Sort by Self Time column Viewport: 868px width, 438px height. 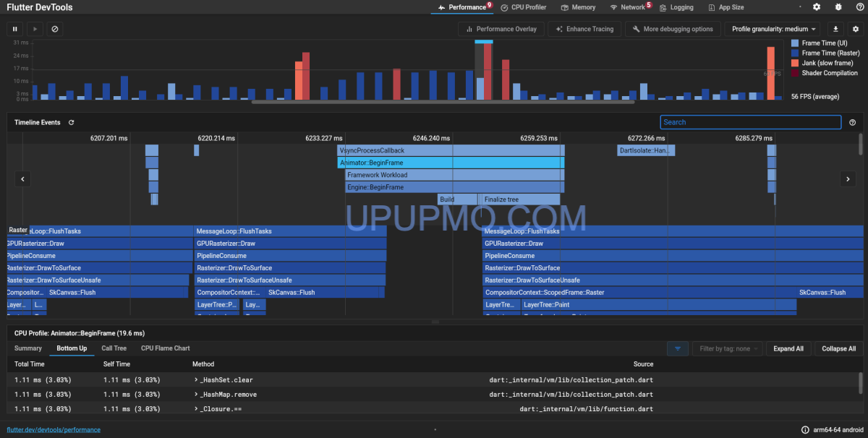pos(116,364)
